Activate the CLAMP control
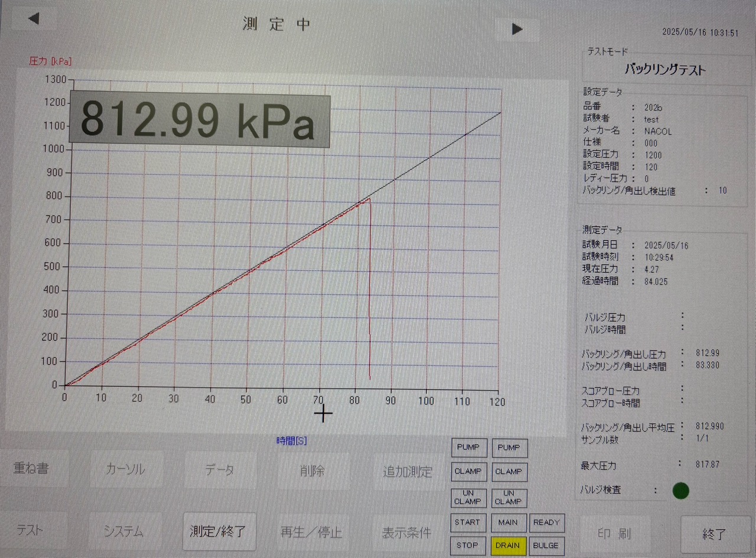 click(x=468, y=472)
